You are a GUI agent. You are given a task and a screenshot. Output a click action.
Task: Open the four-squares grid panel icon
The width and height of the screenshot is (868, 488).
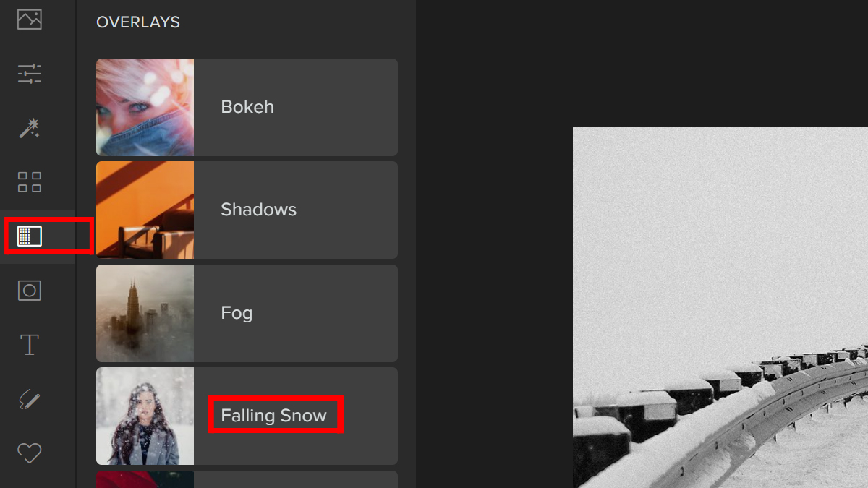[30, 182]
